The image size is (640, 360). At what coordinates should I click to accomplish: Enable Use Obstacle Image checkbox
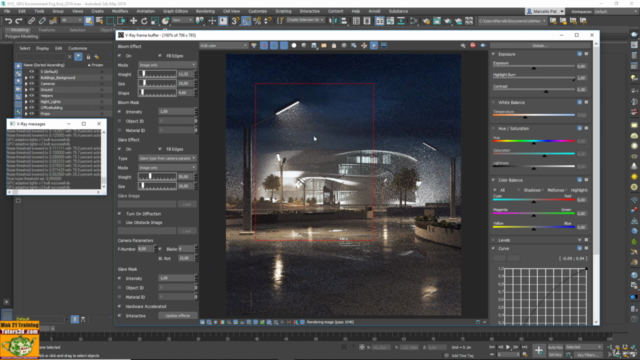pyautogui.click(x=120, y=222)
